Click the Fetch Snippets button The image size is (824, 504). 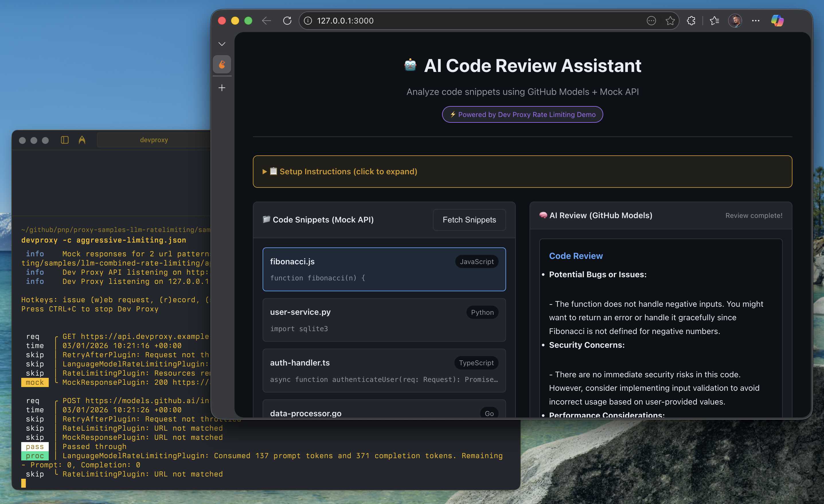tap(469, 220)
